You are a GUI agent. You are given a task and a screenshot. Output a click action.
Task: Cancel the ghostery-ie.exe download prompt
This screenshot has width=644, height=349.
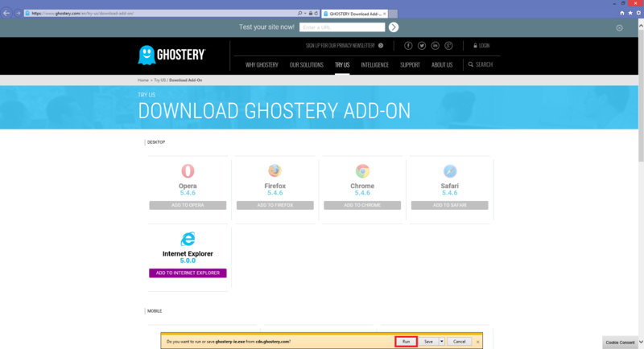(x=459, y=342)
